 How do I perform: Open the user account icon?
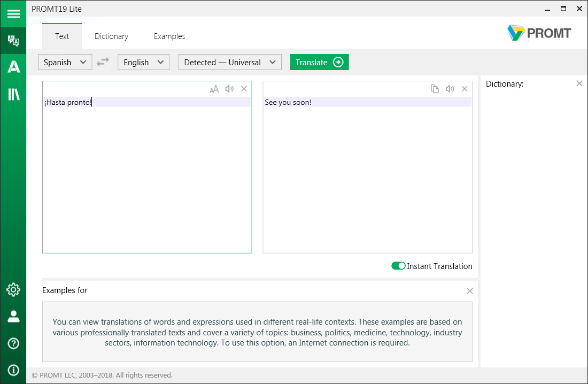(x=13, y=316)
